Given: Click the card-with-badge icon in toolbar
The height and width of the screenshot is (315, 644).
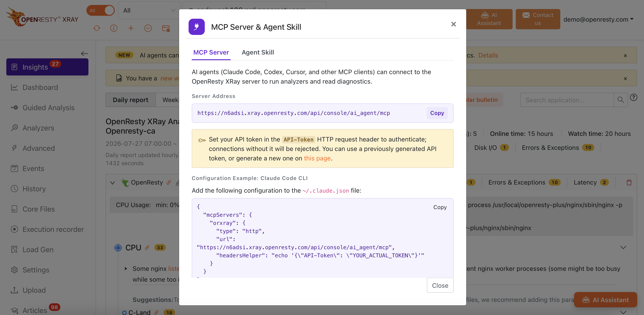Looking at the screenshot, I should point(166,28).
